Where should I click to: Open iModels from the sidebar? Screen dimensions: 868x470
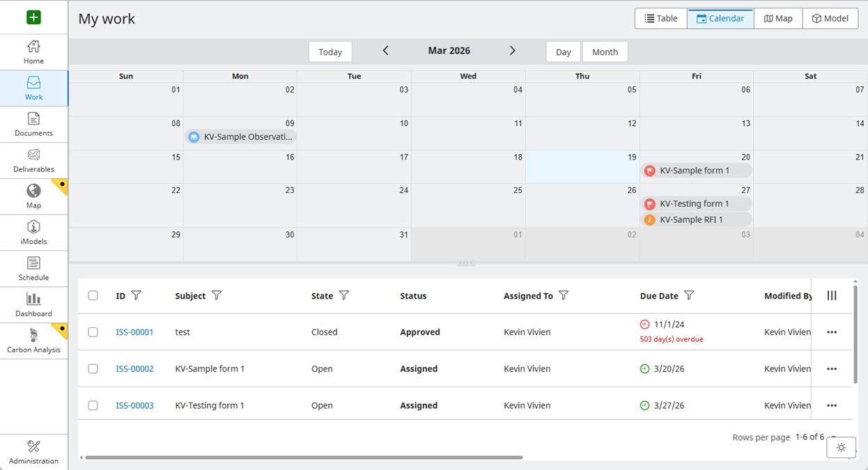click(x=33, y=233)
